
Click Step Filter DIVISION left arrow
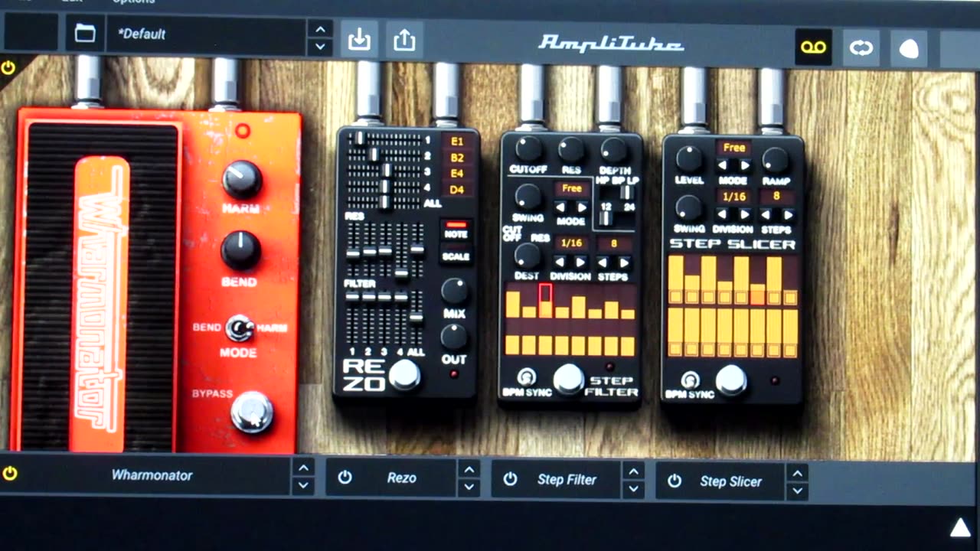pyautogui.click(x=561, y=262)
